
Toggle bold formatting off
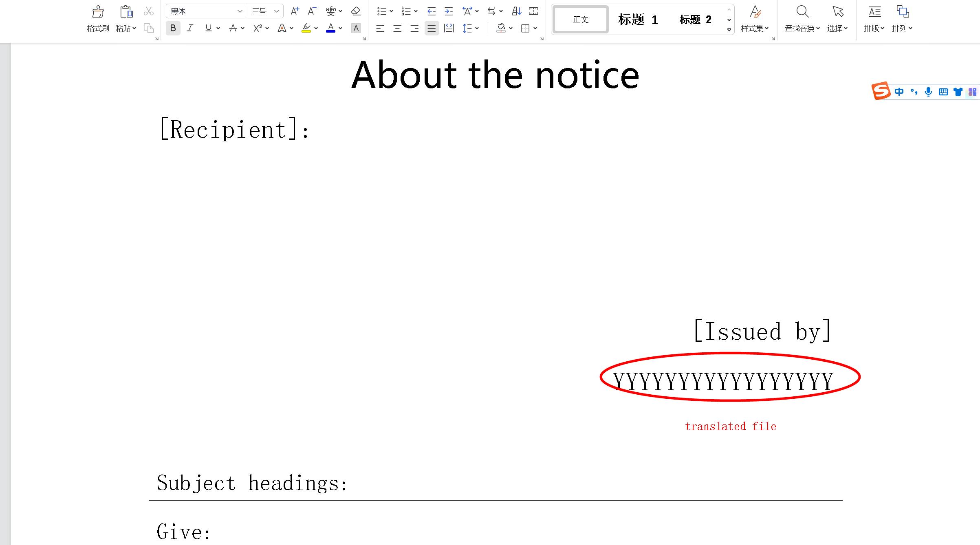coord(173,28)
